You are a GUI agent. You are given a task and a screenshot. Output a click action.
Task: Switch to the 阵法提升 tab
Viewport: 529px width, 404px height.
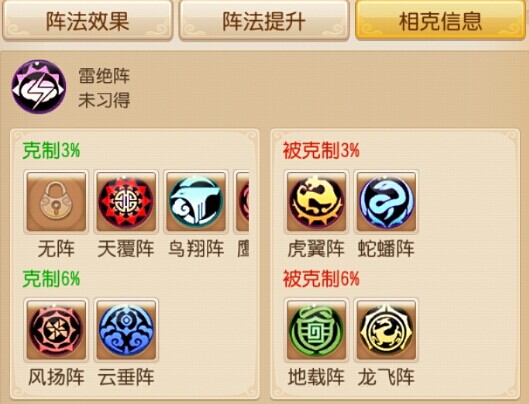(264, 21)
